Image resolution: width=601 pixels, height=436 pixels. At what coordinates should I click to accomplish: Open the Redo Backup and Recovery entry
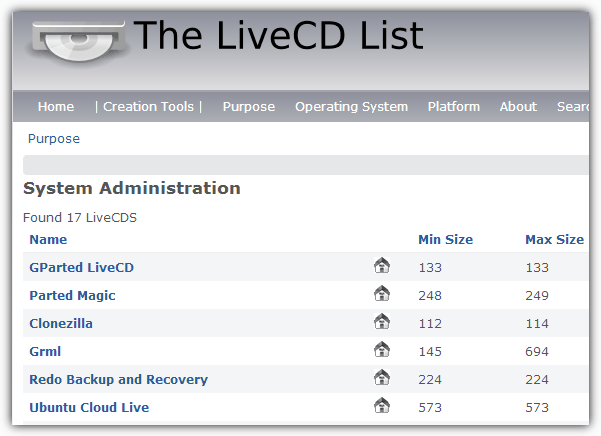point(118,379)
